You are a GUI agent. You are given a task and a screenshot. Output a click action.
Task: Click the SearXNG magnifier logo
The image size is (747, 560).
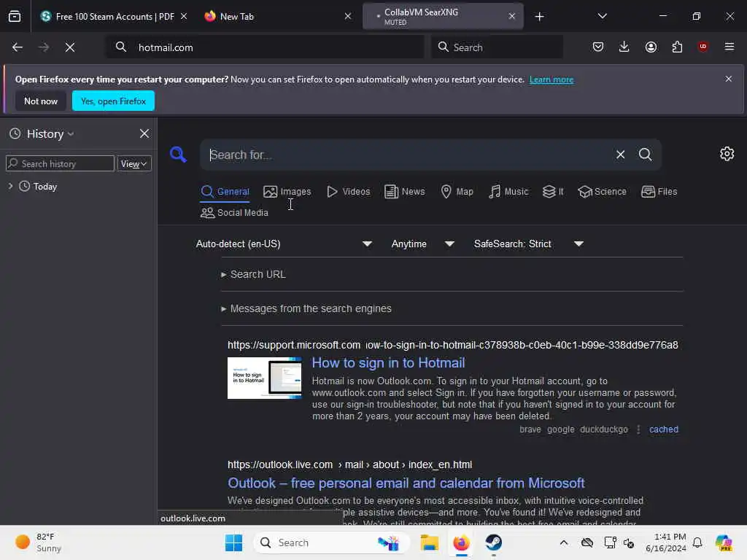[x=178, y=155]
